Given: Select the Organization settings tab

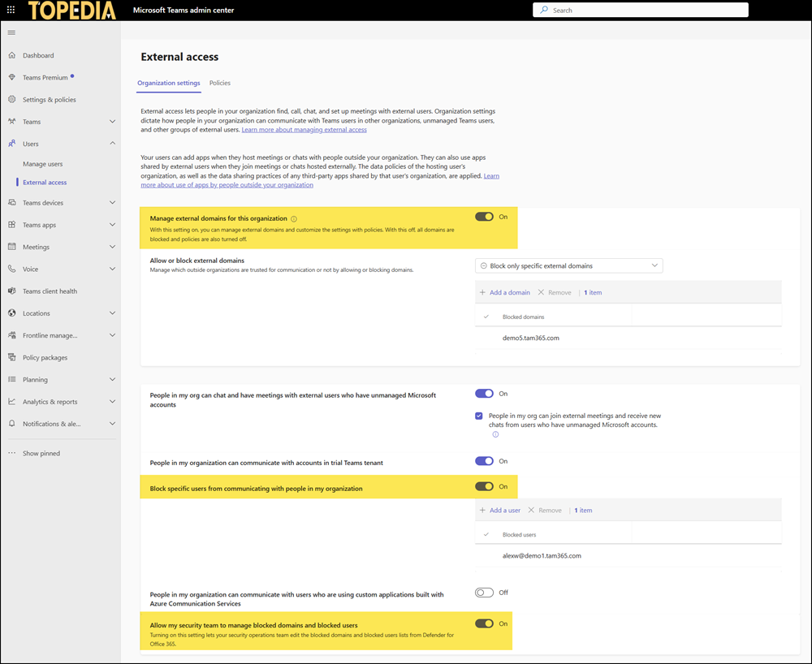Looking at the screenshot, I should coord(168,83).
